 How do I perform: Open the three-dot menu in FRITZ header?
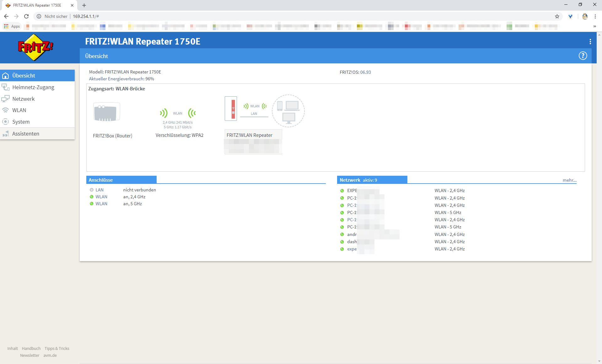590,41
